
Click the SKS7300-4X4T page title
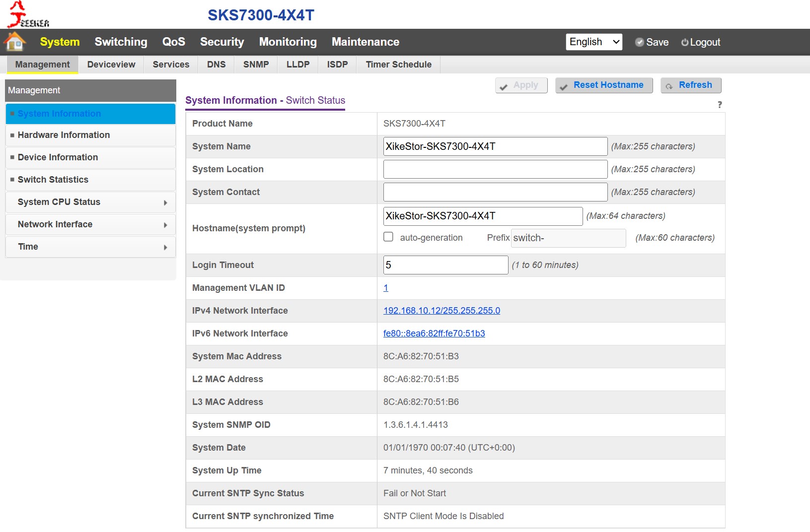261,15
